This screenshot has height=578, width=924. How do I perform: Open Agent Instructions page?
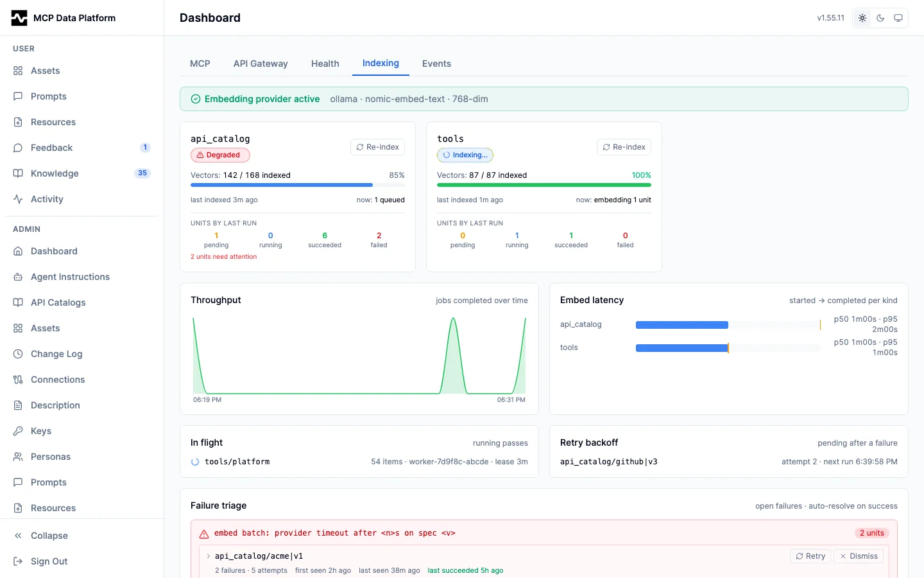click(81, 277)
